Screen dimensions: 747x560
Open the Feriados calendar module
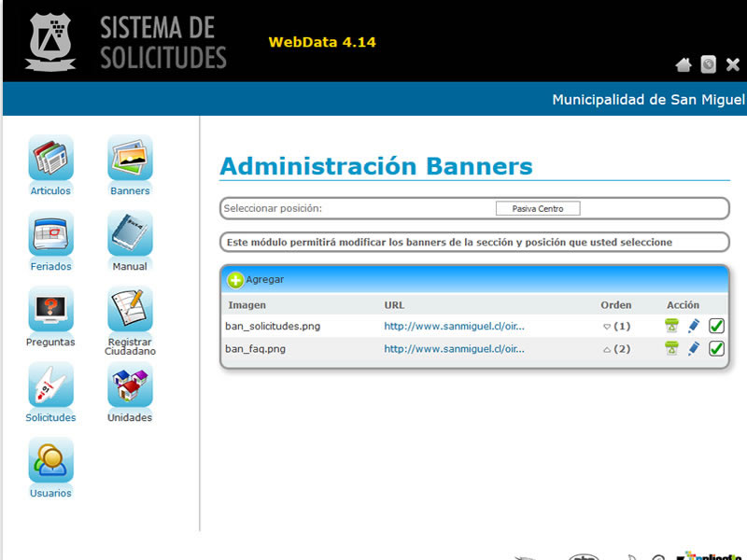(x=49, y=236)
